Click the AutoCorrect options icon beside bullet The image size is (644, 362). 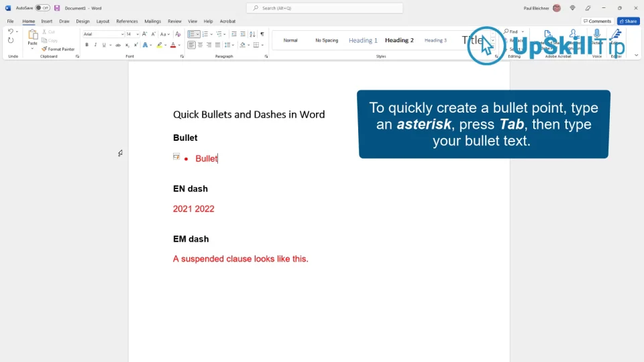(x=176, y=156)
